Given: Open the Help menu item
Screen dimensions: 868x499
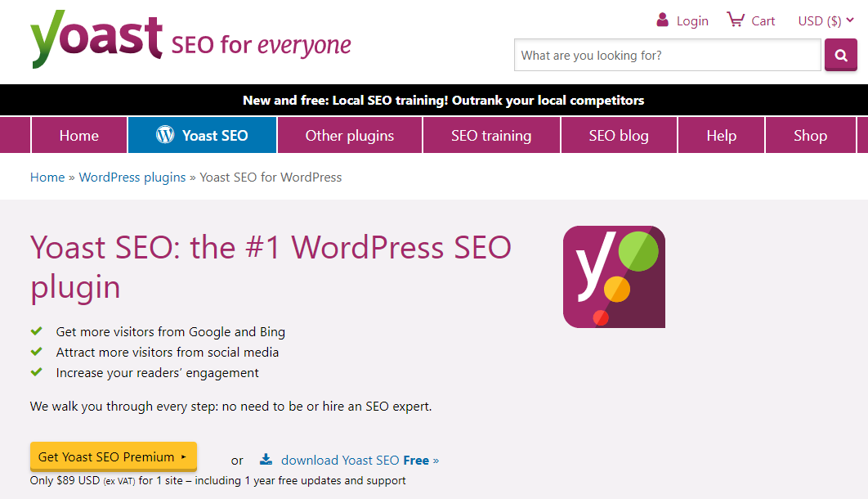Looking at the screenshot, I should (722, 135).
